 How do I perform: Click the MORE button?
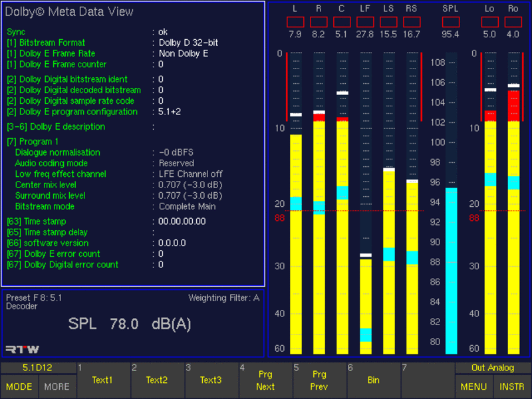point(57,386)
